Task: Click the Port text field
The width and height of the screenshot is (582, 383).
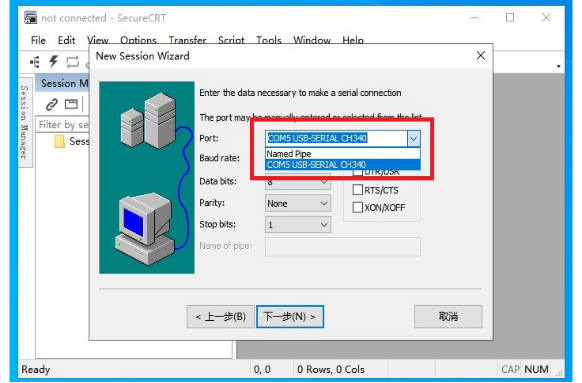Action: 336,138
